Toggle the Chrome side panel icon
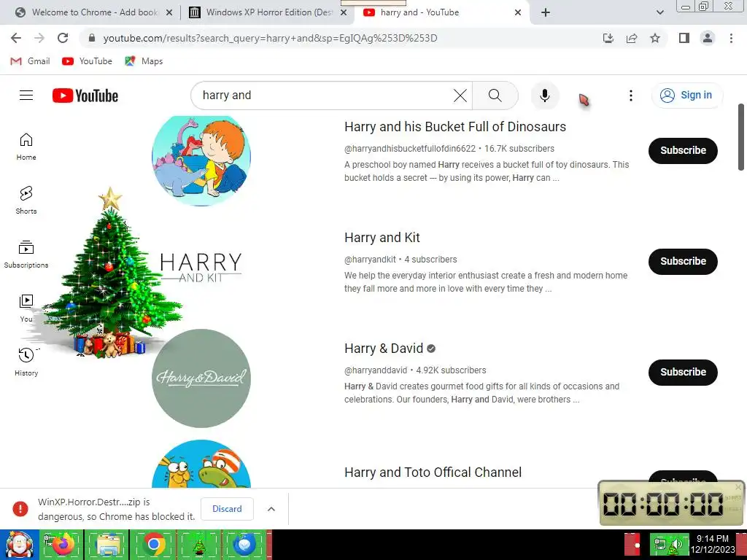The width and height of the screenshot is (747, 560). coord(684,38)
